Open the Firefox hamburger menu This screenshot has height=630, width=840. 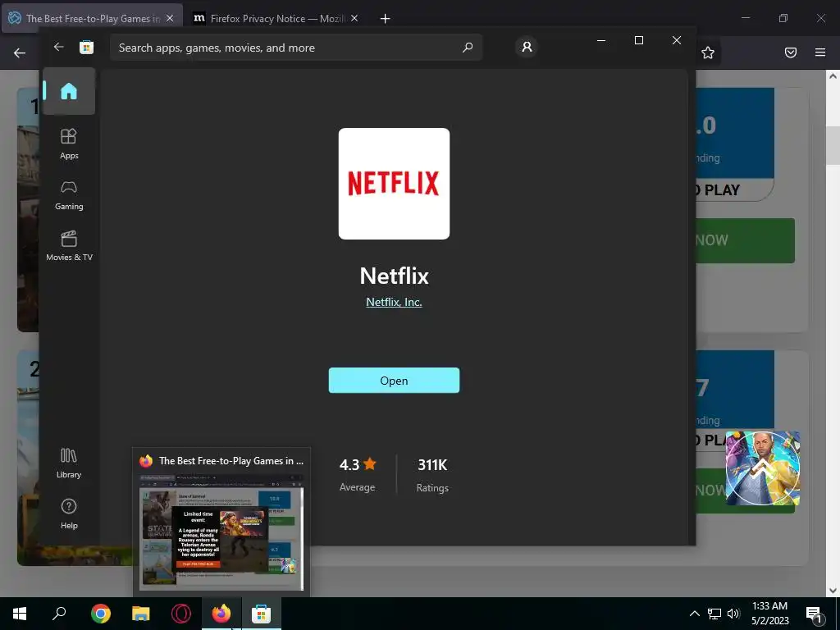pyautogui.click(x=820, y=52)
